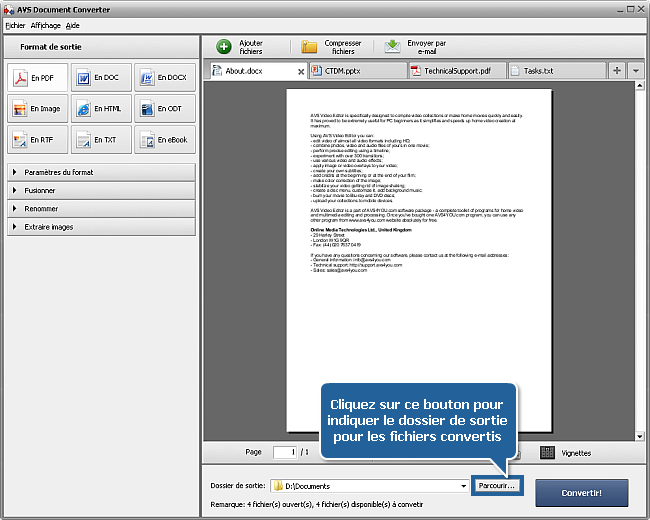Open the Affichage menu
The height and width of the screenshot is (520, 650).
(x=46, y=25)
